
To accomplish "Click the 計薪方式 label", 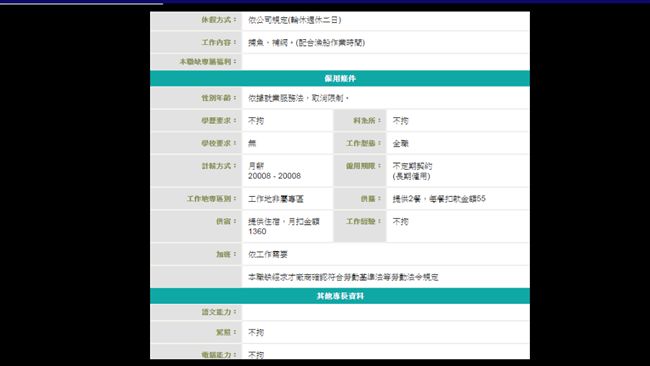I will coord(219,165).
